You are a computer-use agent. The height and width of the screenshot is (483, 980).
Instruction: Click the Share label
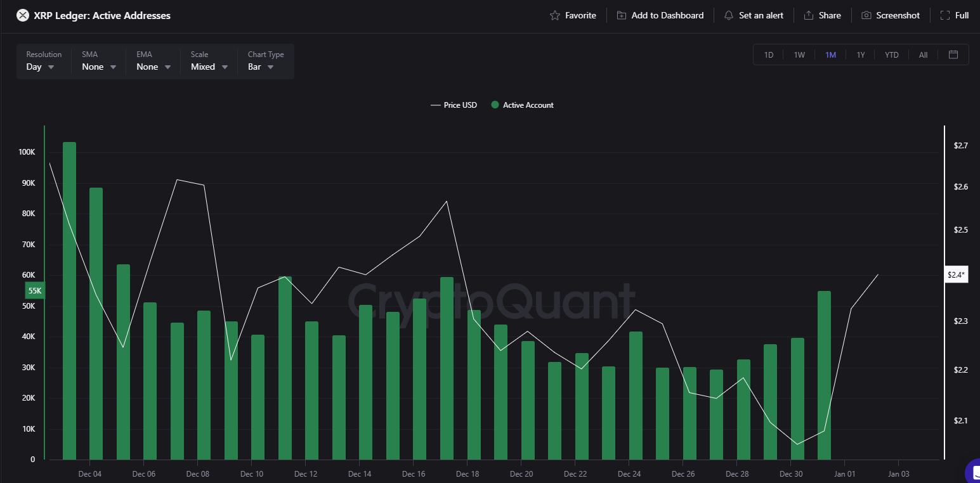coord(830,15)
